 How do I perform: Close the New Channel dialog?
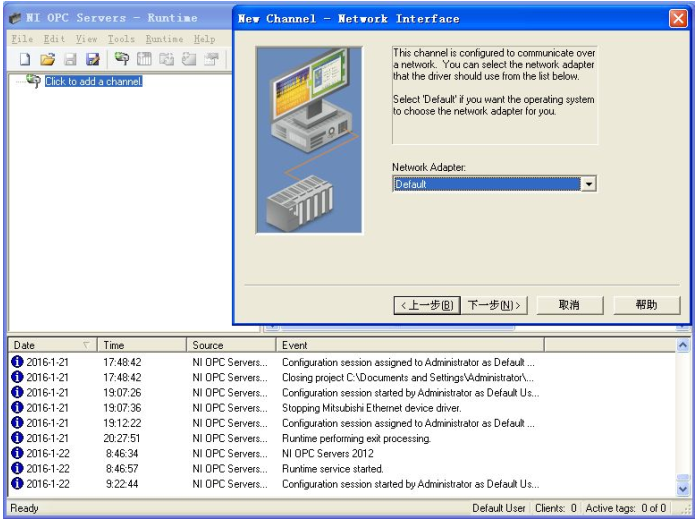point(678,19)
